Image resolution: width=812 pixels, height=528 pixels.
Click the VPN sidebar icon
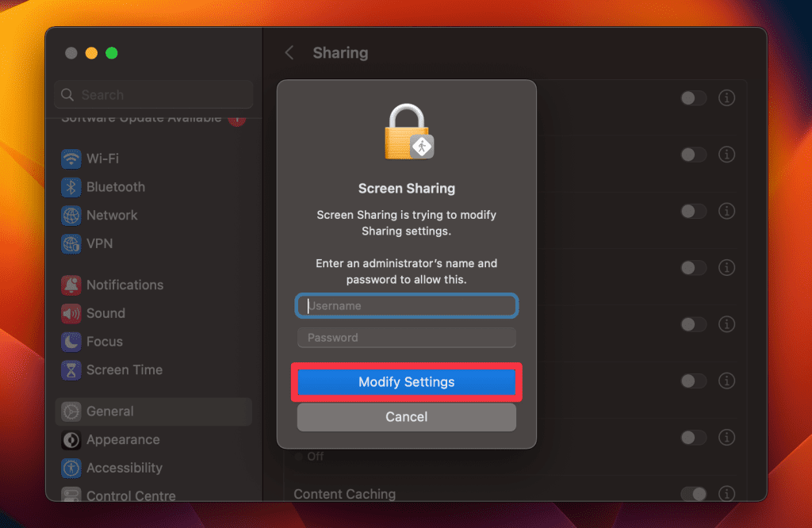click(71, 244)
